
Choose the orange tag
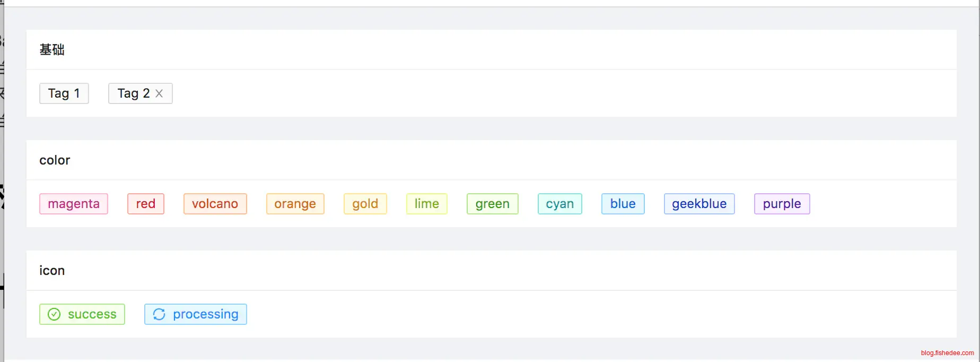295,204
